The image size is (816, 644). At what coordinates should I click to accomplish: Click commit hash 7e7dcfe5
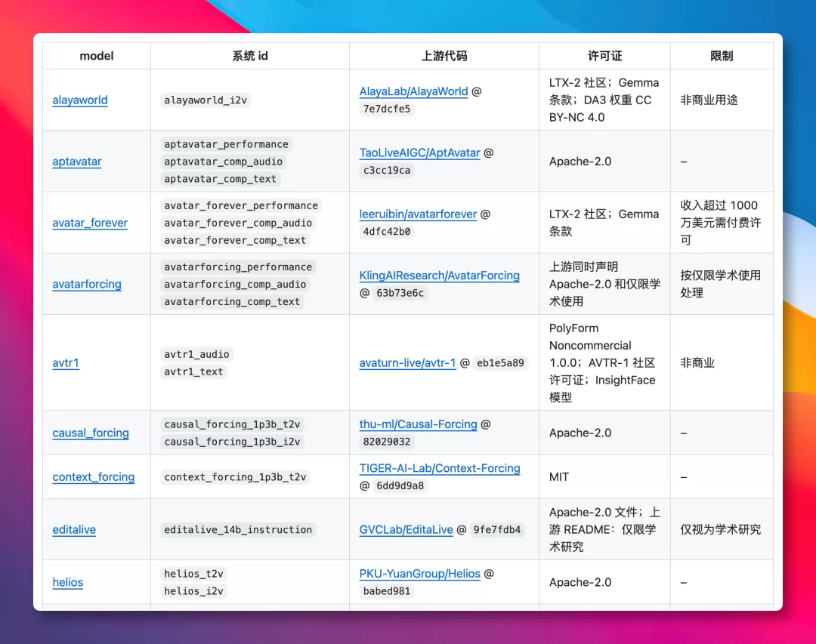tap(387, 109)
